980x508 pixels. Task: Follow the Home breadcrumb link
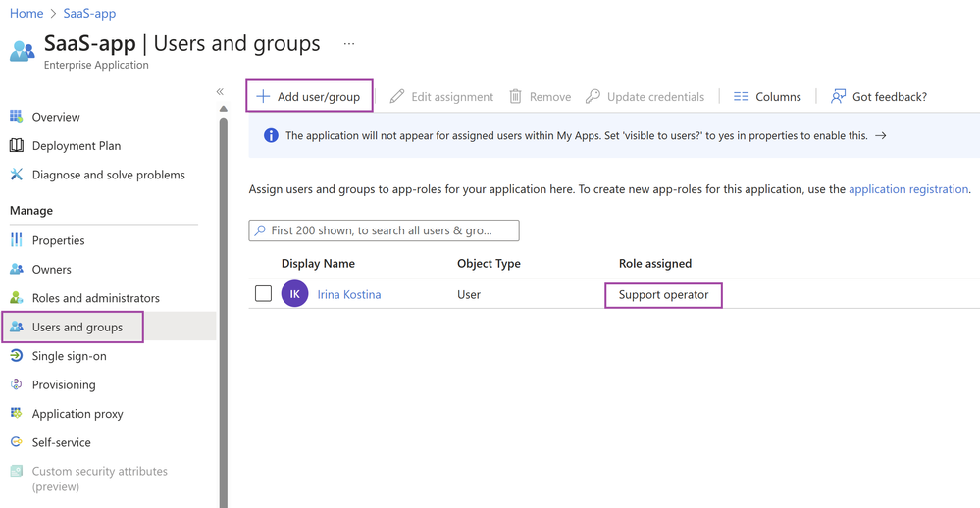pos(26,13)
